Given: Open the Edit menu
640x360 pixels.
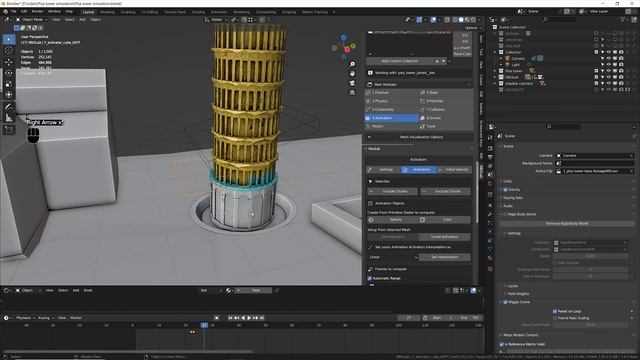Looking at the screenshot, I should coord(24,11).
